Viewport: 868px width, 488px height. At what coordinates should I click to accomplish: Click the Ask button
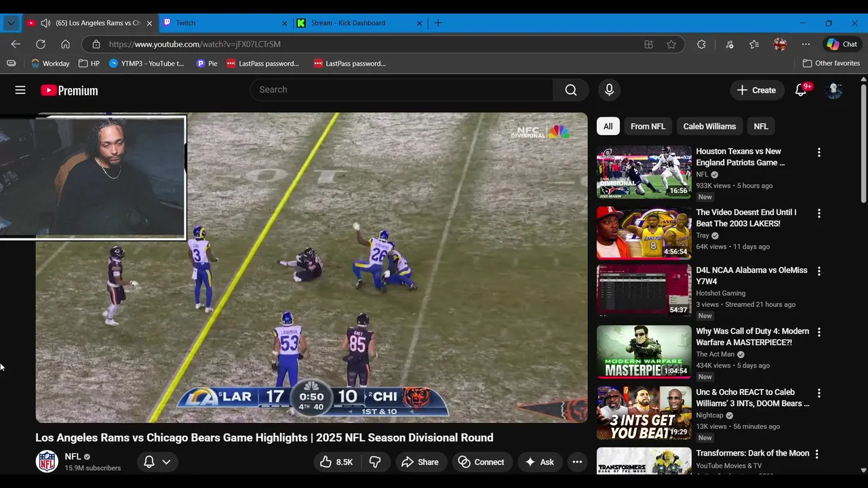(x=540, y=462)
